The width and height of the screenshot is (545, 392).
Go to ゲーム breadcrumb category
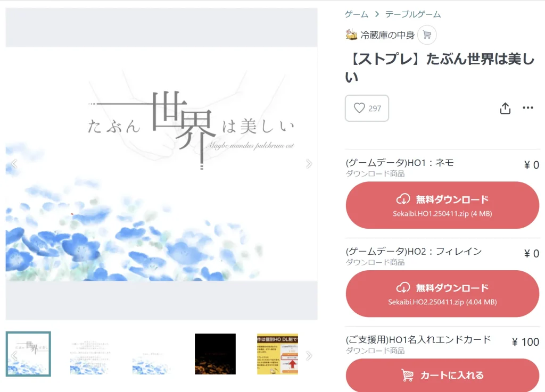click(356, 14)
